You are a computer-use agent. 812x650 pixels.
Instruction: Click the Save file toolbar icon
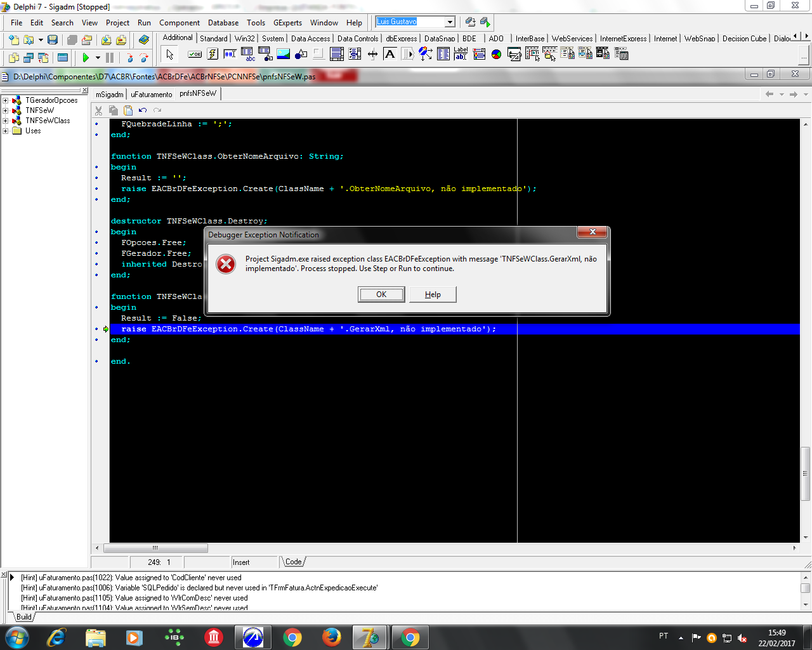tap(53, 39)
